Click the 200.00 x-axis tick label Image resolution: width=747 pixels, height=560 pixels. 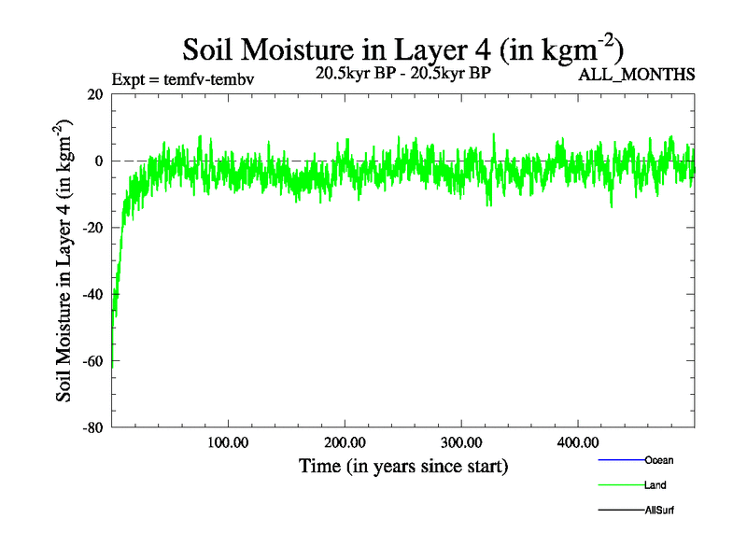coord(345,441)
